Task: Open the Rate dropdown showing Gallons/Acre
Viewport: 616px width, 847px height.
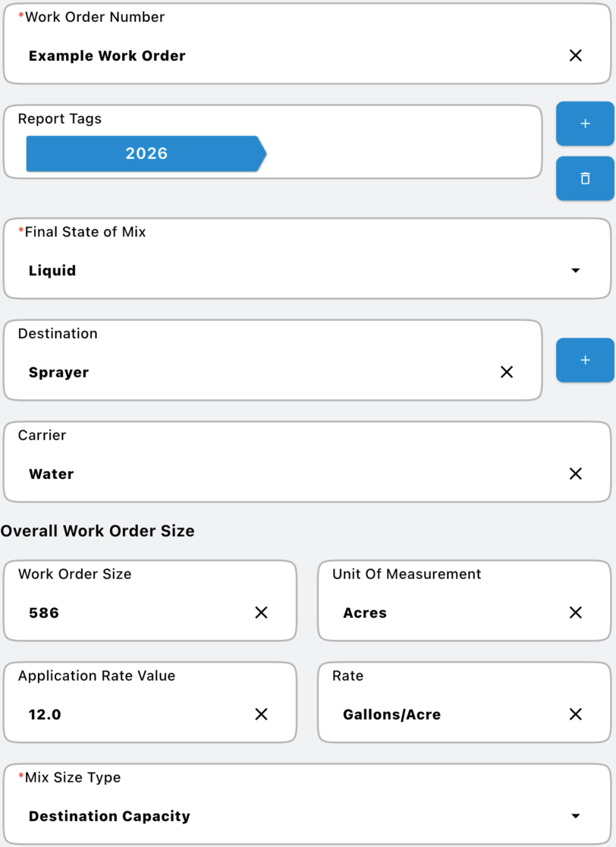Action: pos(440,714)
